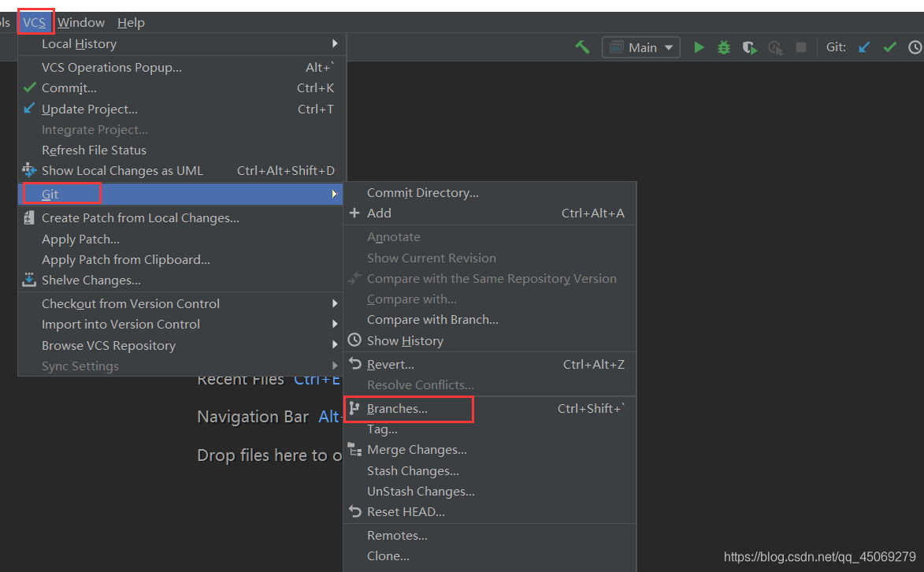Click the shelve icon beside Shelve Changes...

pos(29,280)
